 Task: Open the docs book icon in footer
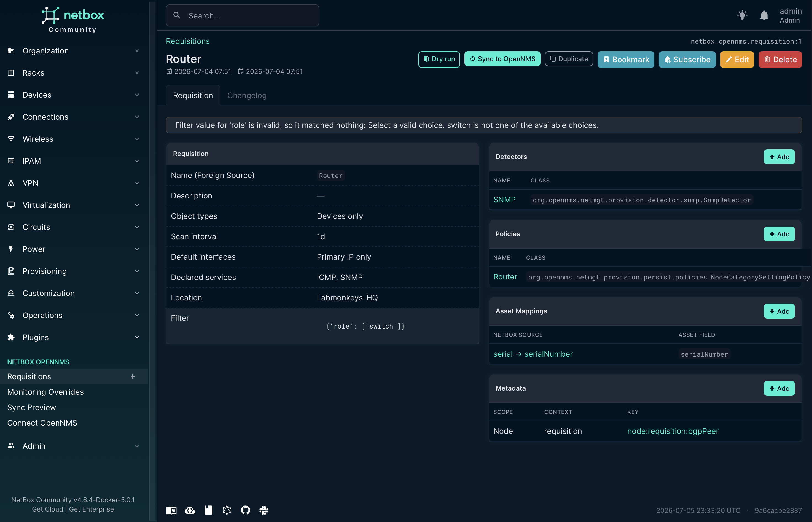171,510
